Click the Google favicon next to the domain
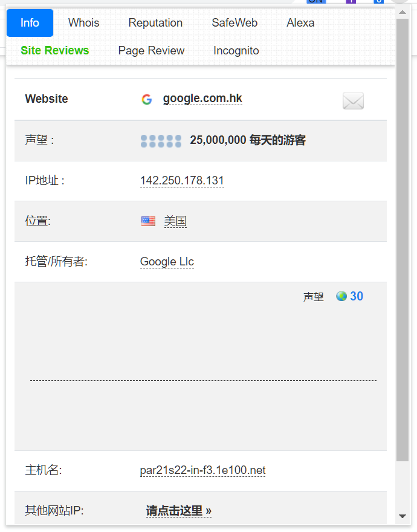Screen dimensions: 417x532 pyautogui.click(x=147, y=100)
